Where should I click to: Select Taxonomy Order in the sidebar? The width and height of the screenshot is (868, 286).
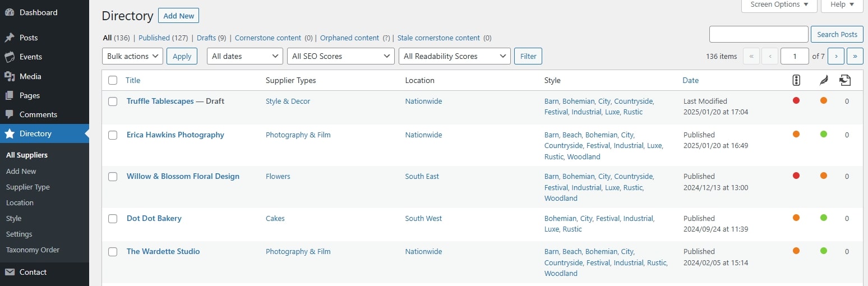point(33,250)
